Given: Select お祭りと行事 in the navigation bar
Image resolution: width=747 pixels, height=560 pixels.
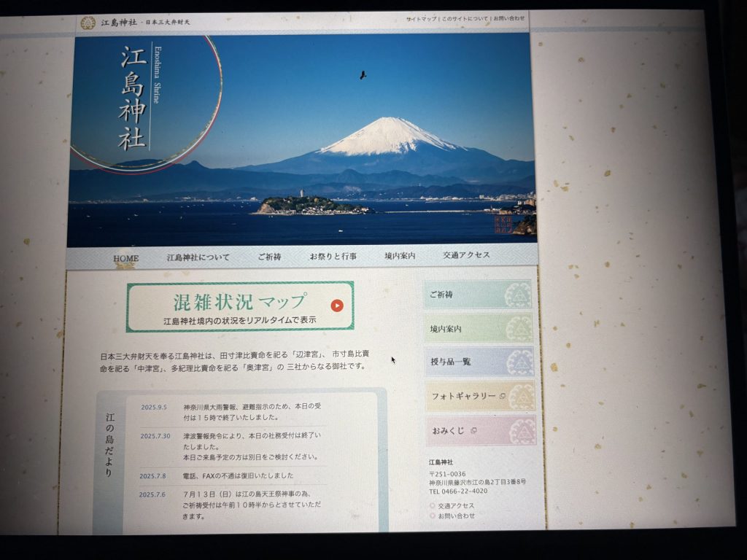Looking at the screenshot, I should point(333,257).
